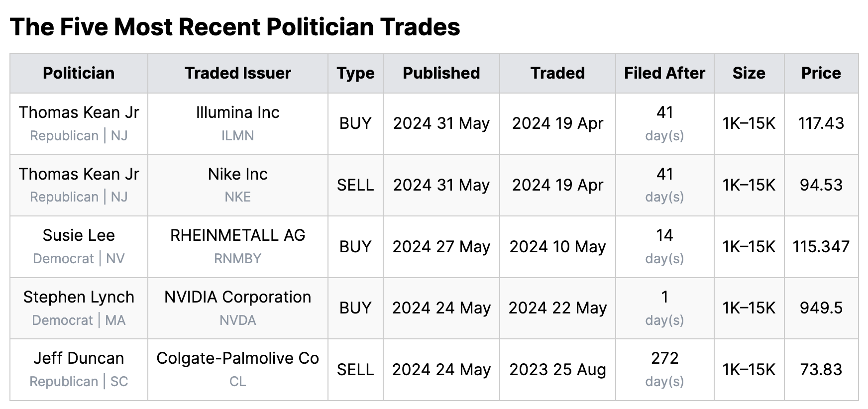Screen dimensions: 868x409
Task: Click NVIDIA Corporation issuer name
Action: pos(238,297)
